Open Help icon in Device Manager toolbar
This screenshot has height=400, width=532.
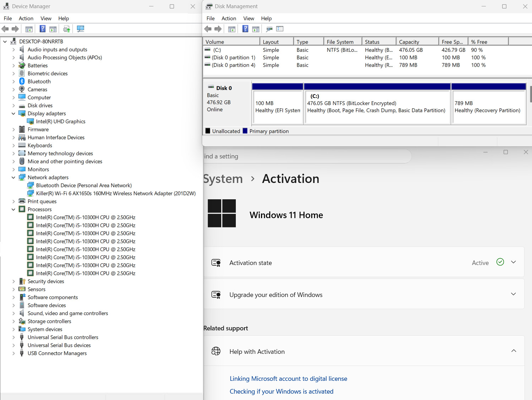tap(42, 29)
